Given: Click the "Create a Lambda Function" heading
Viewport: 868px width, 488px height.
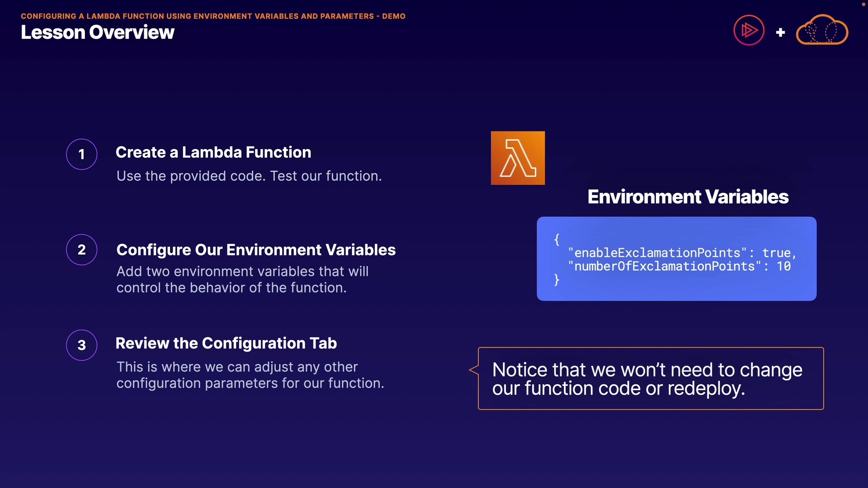Looking at the screenshot, I should (x=213, y=152).
